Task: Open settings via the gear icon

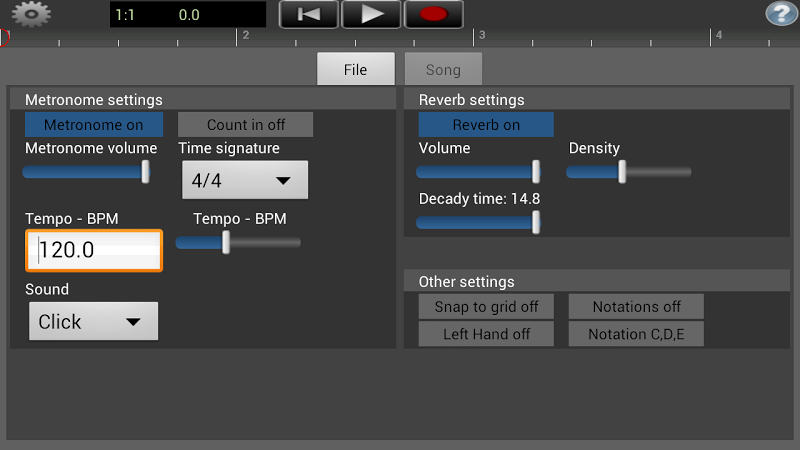Action: tap(32, 14)
